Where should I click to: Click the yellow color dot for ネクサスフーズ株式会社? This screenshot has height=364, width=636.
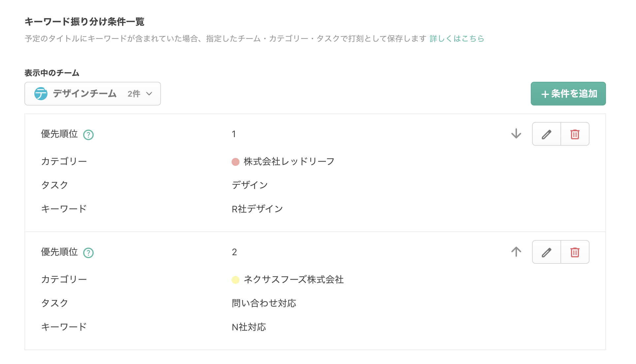[235, 280]
